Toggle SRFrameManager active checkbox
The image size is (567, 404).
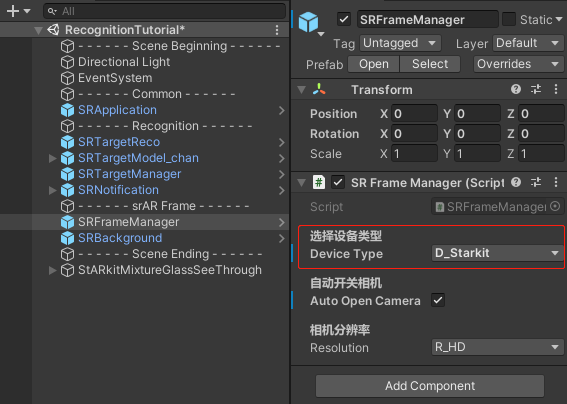[x=344, y=19]
